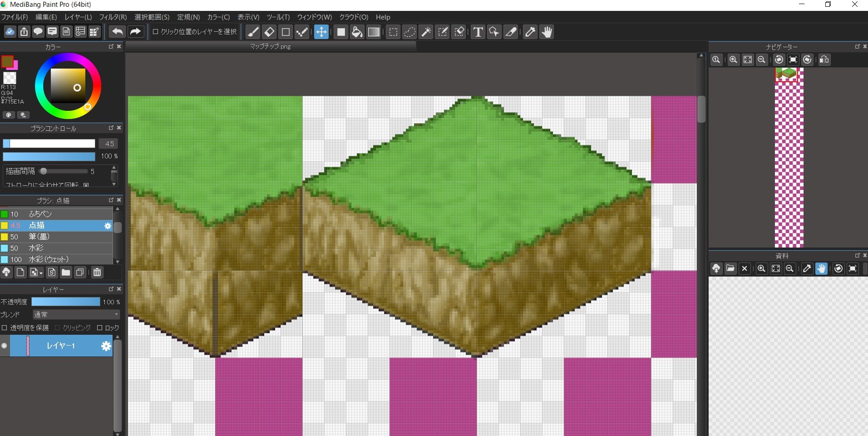868x436 pixels.
Task: Open settings gear for 点描 brush
Action: 108,226
